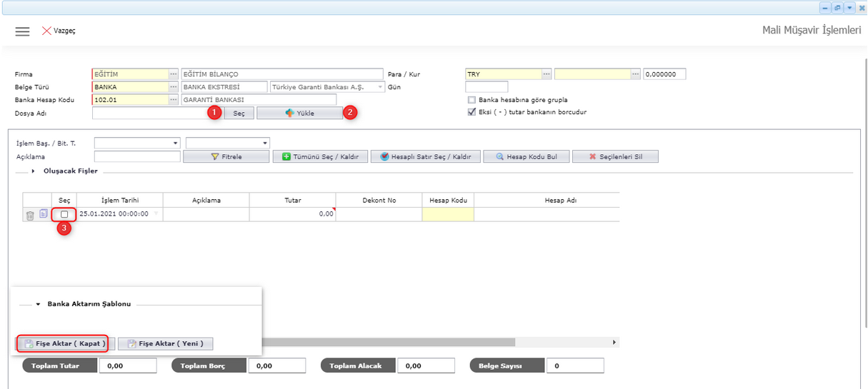Screen dimensions: 868x389
Task: Collapse the Banka Aktarım Şablonu section
Action: pyautogui.click(x=38, y=304)
